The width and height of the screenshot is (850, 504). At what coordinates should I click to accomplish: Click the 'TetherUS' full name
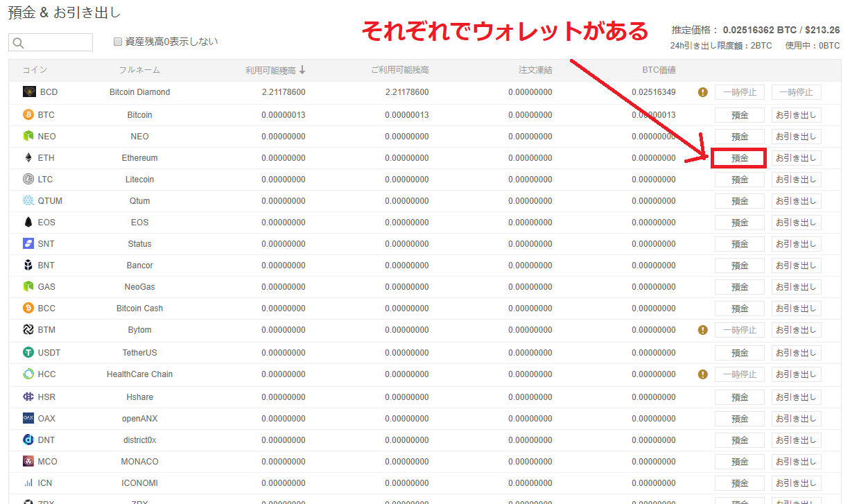click(139, 353)
